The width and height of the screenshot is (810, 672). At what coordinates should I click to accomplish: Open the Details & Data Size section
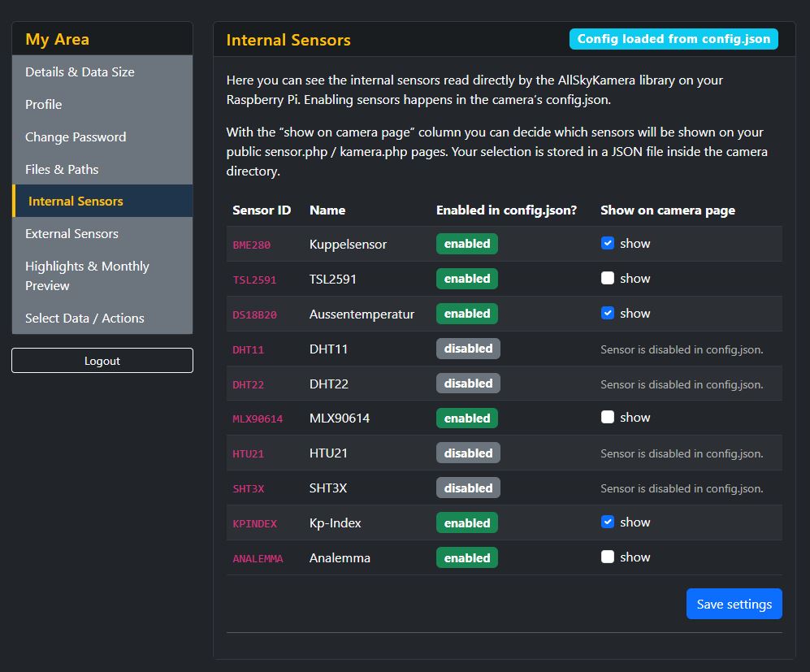(80, 72)
